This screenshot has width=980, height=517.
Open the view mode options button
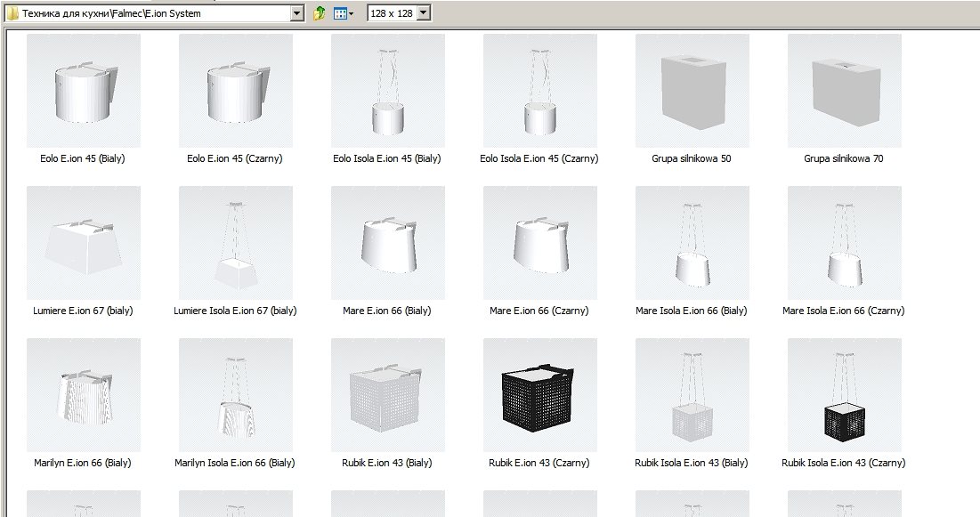343,13
